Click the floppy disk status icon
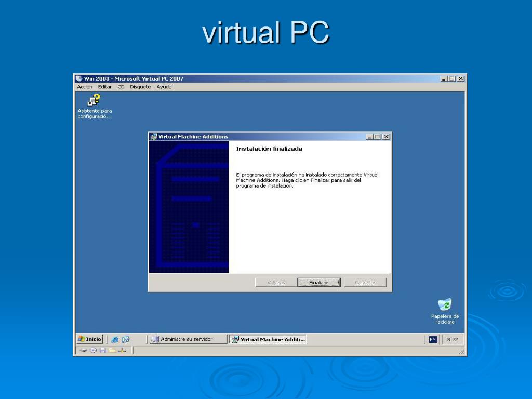Image resolution: width=532 pixels, height=399 pixels. click(x=103, y=350)
